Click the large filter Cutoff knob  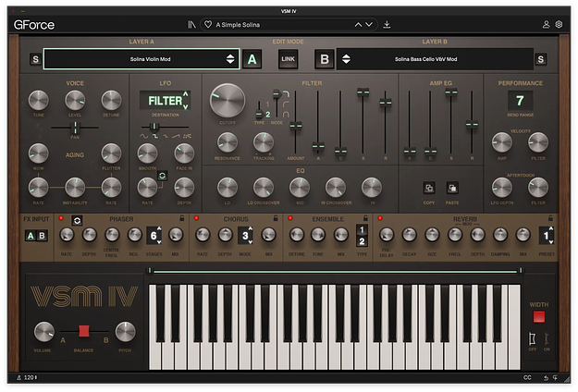click(x=228, y=101)
